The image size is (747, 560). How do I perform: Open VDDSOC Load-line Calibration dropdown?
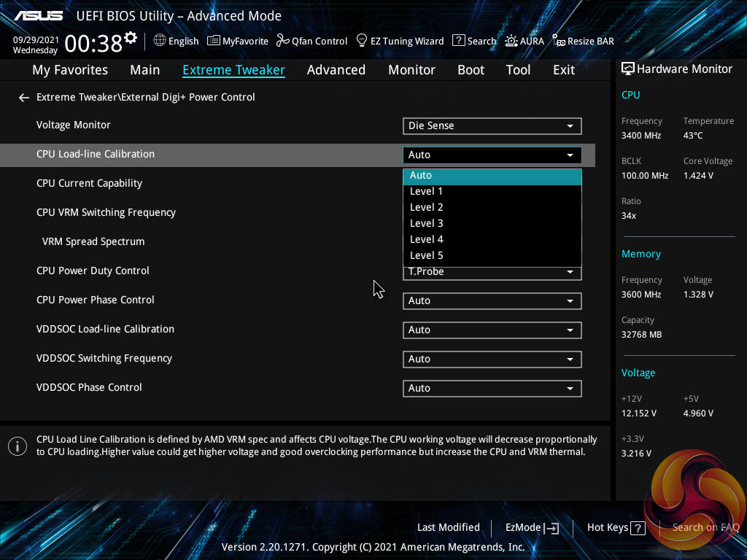pos(492,330)
